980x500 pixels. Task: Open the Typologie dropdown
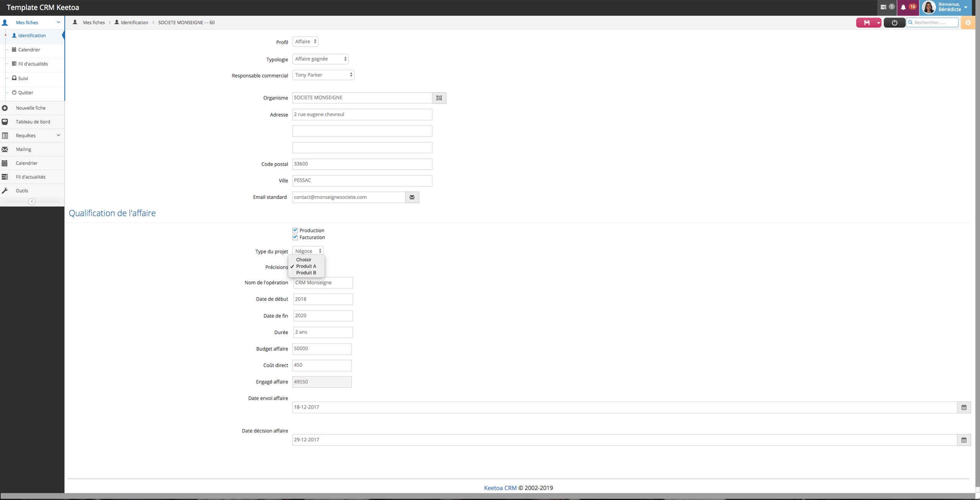pos(320,59)
